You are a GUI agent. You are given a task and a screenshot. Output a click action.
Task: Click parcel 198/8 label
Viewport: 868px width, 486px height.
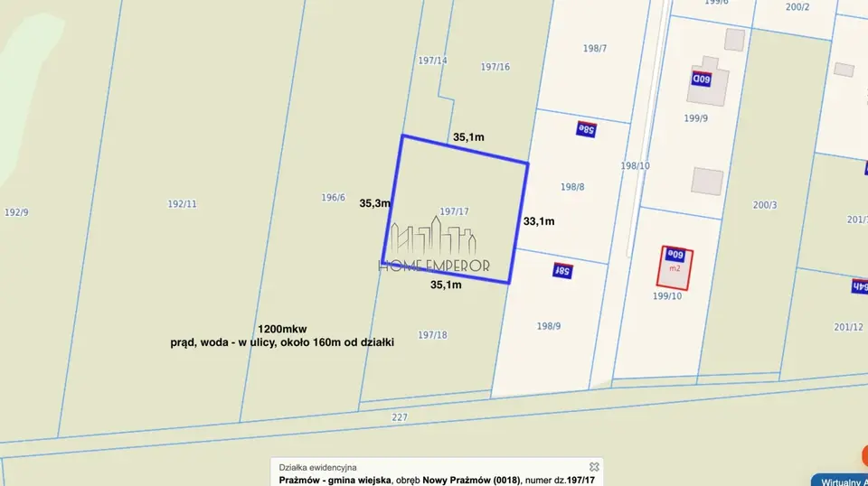pos(572,187)
